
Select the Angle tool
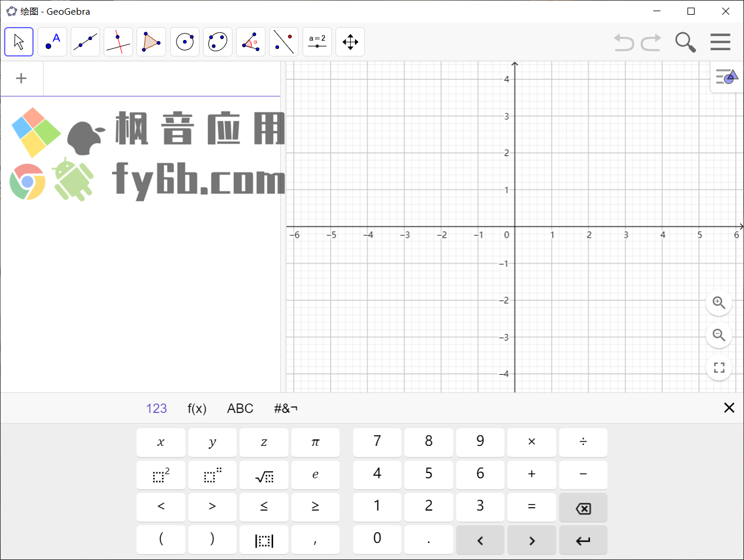251,42
